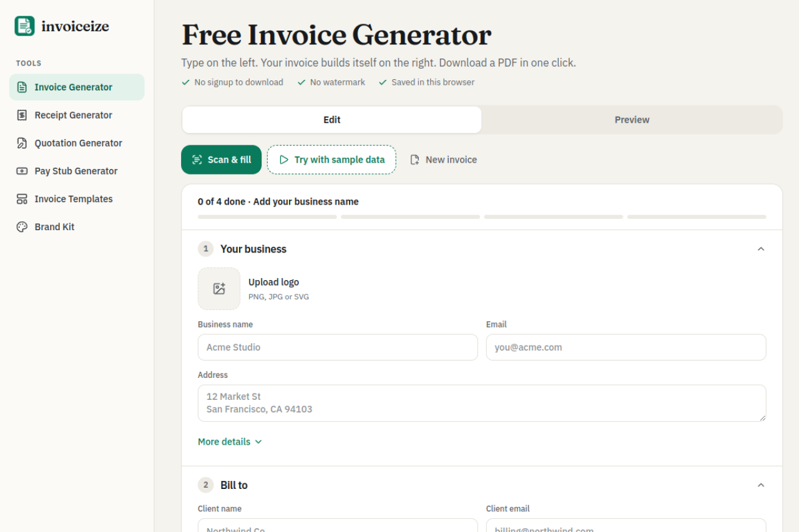Image resolution: width=799 pixels, height=532 pixels.
Task: Focus the Client name field
Action: pyautogui.click(x=338, y=525)
